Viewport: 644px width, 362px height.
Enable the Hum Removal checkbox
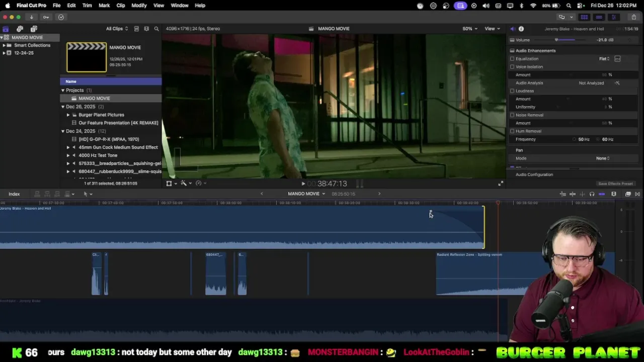pyautogui.click(x=512, y=131)
